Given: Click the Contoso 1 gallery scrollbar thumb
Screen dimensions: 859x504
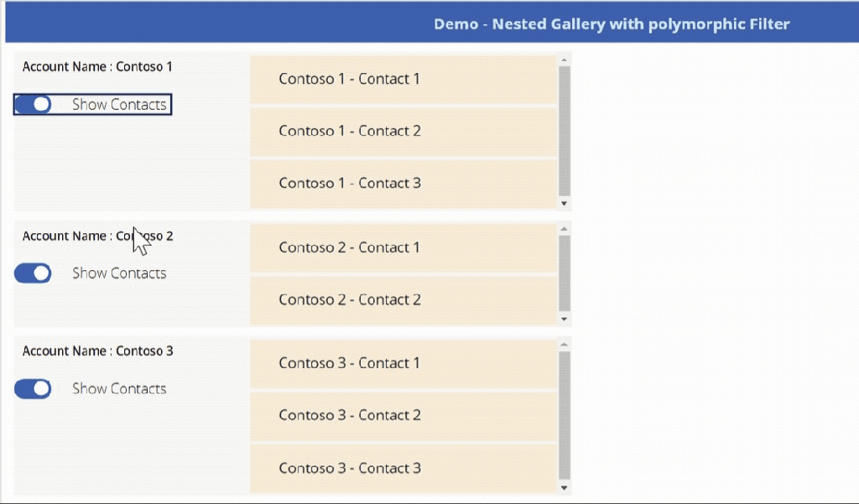Looking at the screenshot, I should [x=564, y=130].
